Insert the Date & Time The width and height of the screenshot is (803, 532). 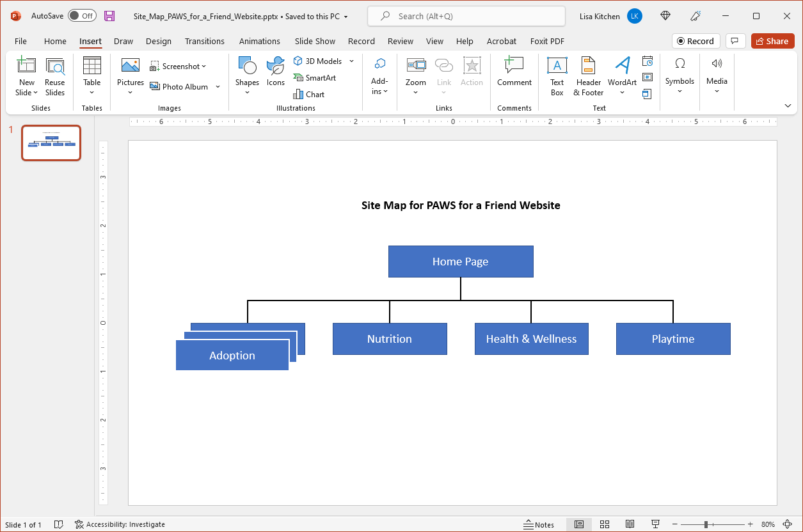coord(647,59)
